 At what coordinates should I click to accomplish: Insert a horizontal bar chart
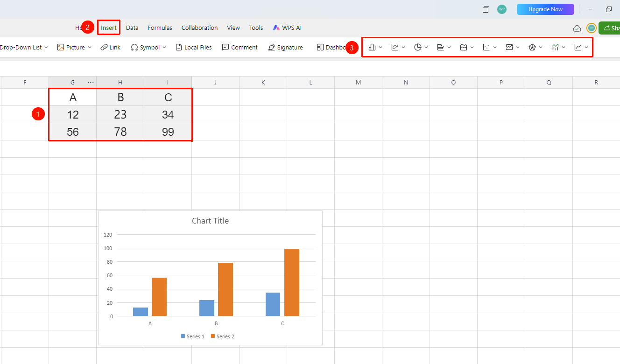[441, 47]
